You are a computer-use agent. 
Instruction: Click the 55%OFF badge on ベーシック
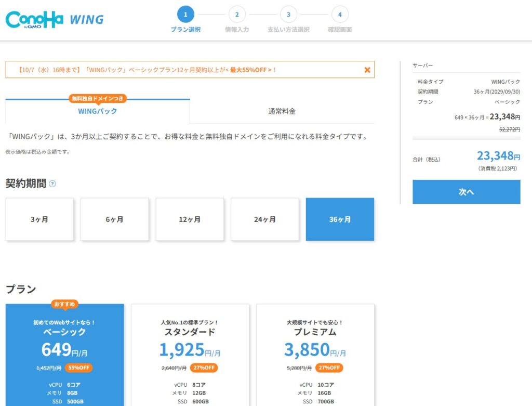click(x=78, y=368)
